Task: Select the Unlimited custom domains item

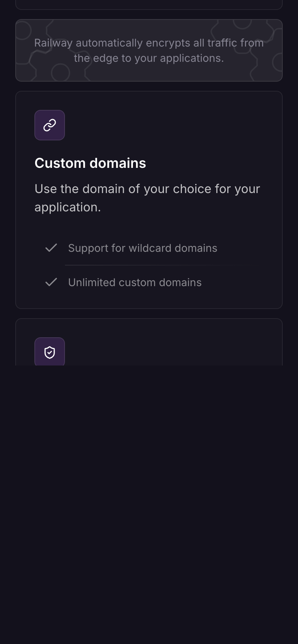Action: coord(135,282)
